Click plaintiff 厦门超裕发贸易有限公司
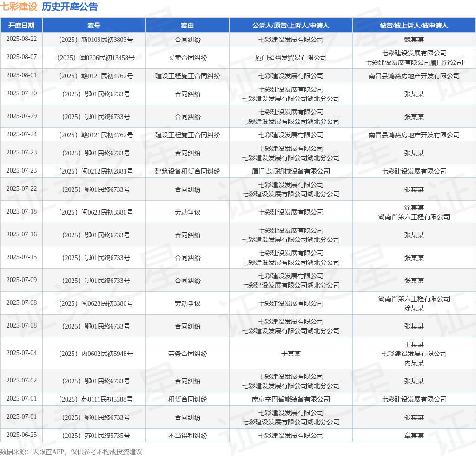Viewport: 476px width, 456px height. [x=291, y=58]
